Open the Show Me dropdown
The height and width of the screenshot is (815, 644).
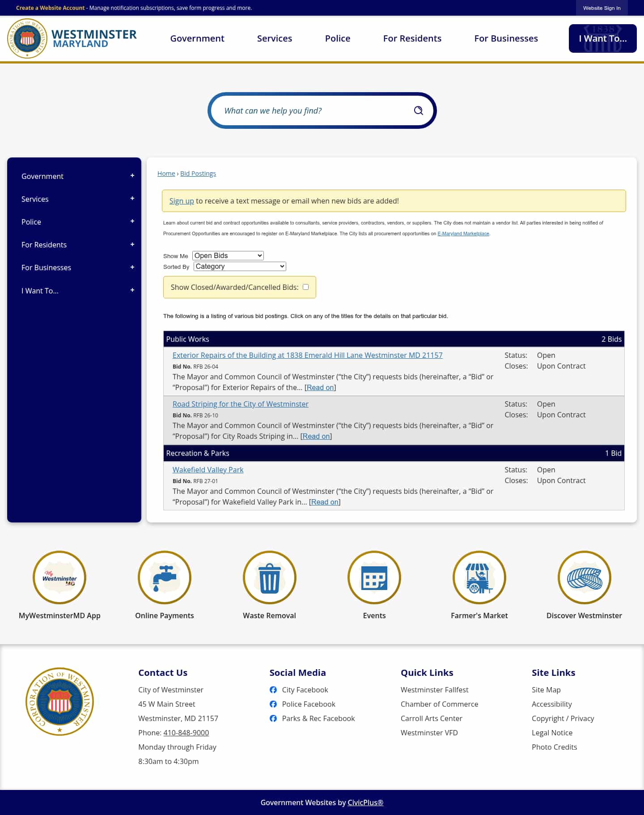[228, 255]
